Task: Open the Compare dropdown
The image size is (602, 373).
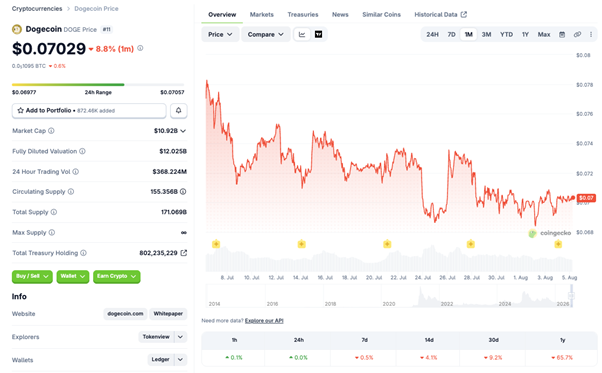Action: (265, 35)
